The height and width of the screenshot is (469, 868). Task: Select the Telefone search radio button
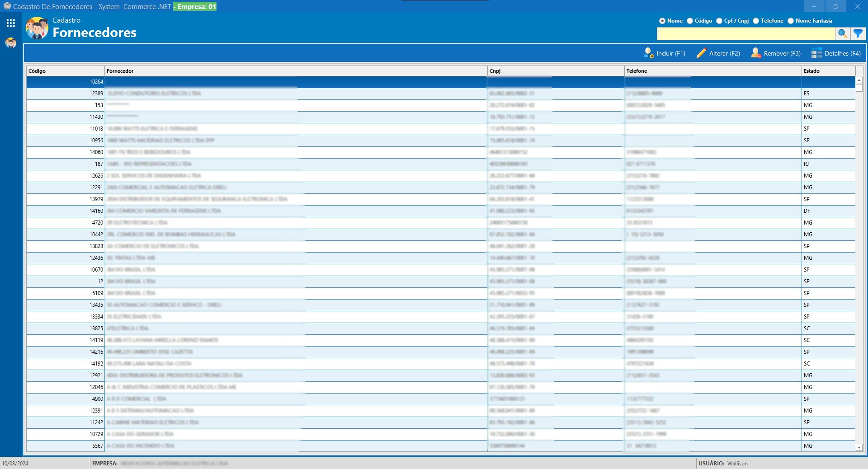(756, 21)
